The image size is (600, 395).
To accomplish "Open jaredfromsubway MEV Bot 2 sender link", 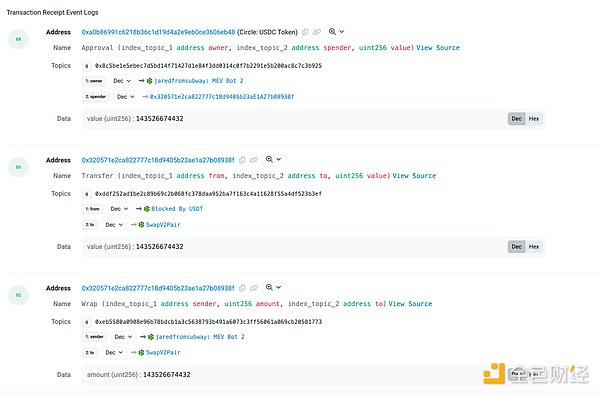I will (200, 337).
